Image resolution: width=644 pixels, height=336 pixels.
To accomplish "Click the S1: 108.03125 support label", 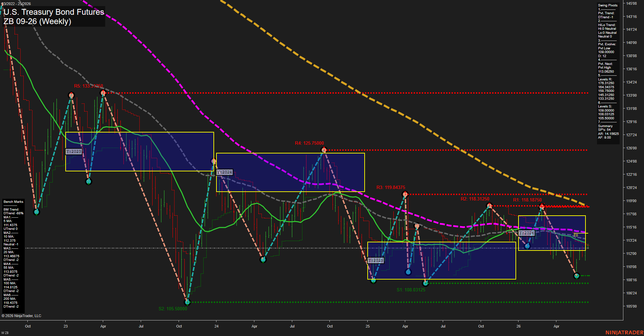I will [411, 290].
